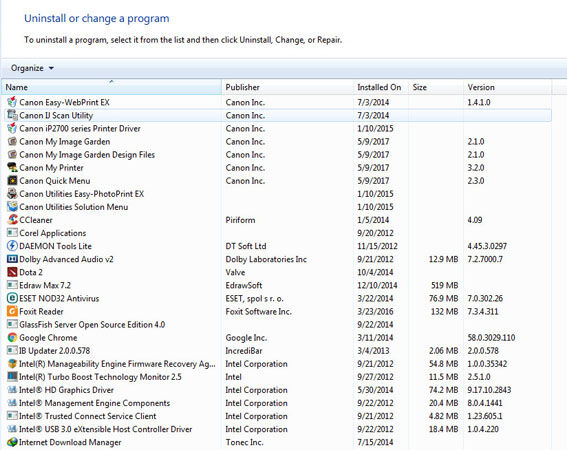Select the Intel Trusted Connect Service Client icon
Image resolution: width=567 pixels, height=450 pixels.
point(12,416)
